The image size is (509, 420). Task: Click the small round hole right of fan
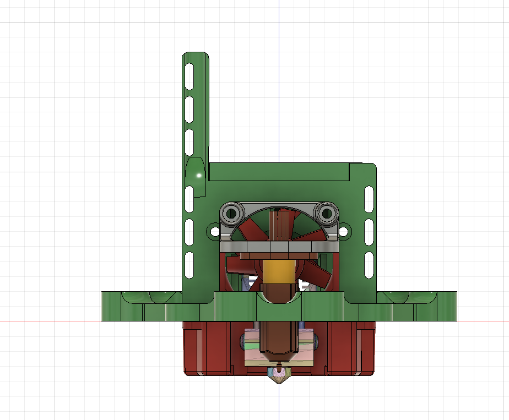click(x=343, y=232)
